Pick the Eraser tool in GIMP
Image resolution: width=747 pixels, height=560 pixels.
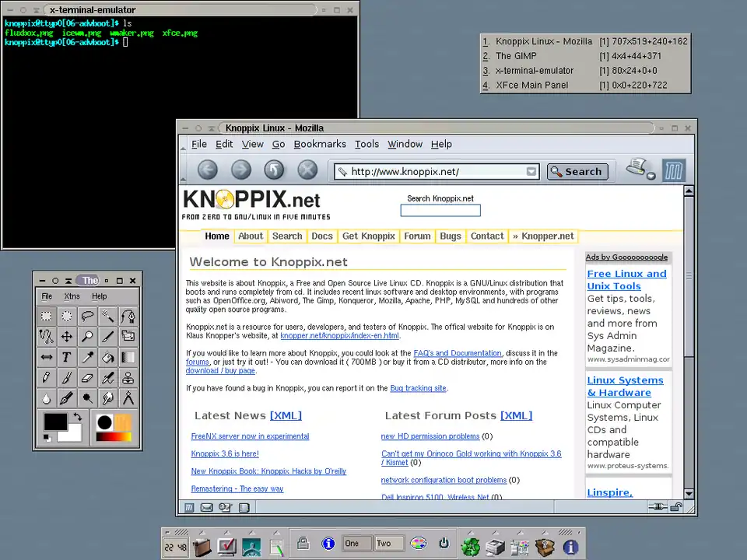click(87, 378)
